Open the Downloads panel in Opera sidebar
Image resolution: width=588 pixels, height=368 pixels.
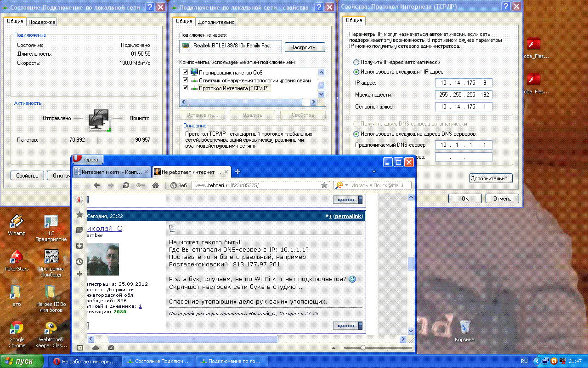[x=79, y=246]
